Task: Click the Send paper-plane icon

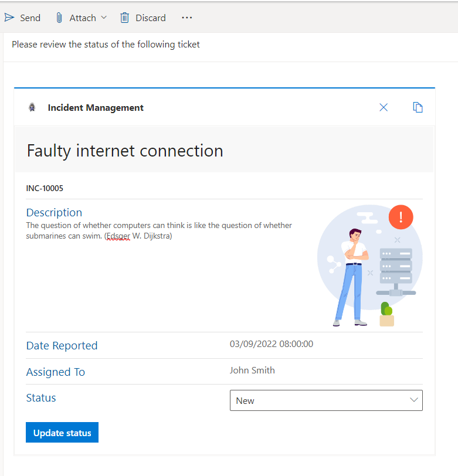Action: pos(9,18)
